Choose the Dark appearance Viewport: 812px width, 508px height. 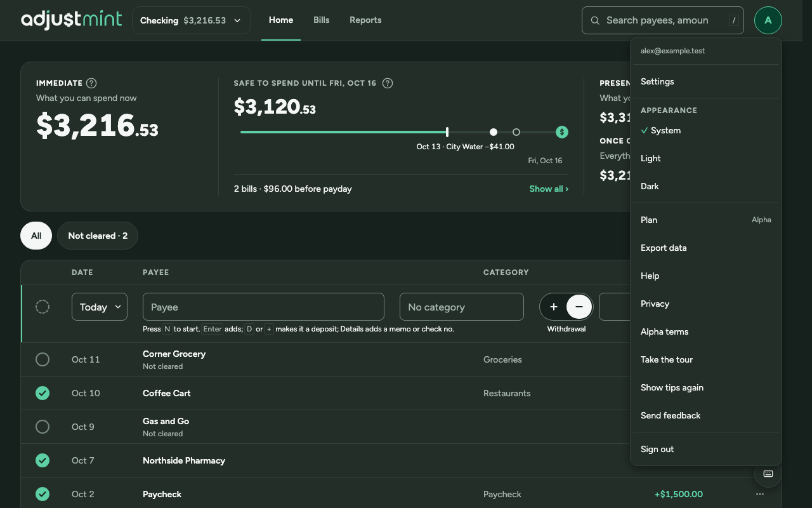click(706, 186)
